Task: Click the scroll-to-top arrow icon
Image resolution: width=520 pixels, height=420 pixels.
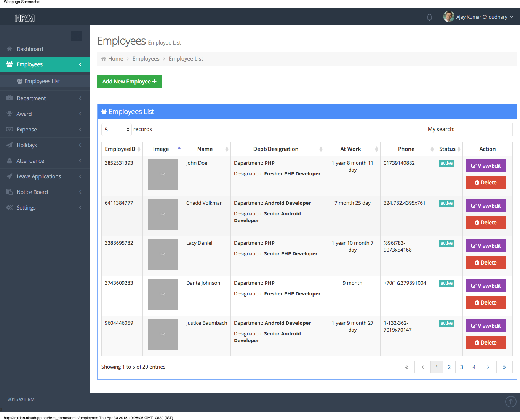Action: (x=510, y=401)
